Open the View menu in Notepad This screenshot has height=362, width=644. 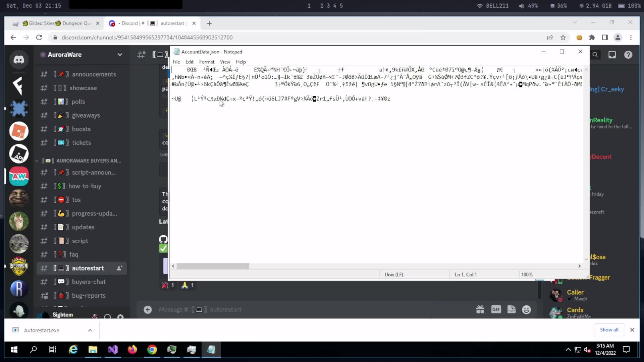tap(225, 62)
